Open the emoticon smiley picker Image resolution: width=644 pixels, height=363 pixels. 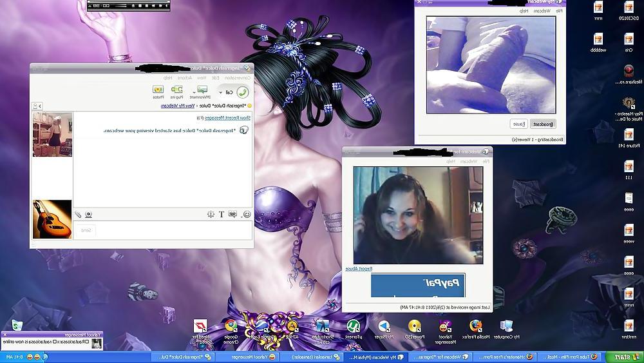[247, 214]
